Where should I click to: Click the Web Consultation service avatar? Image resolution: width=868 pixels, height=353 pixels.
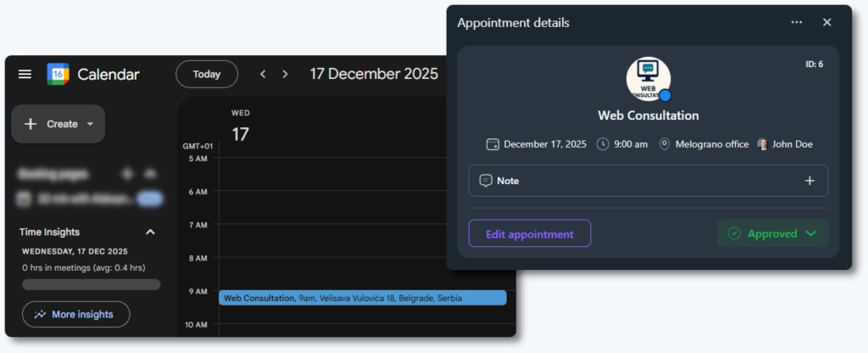(648, 81)
